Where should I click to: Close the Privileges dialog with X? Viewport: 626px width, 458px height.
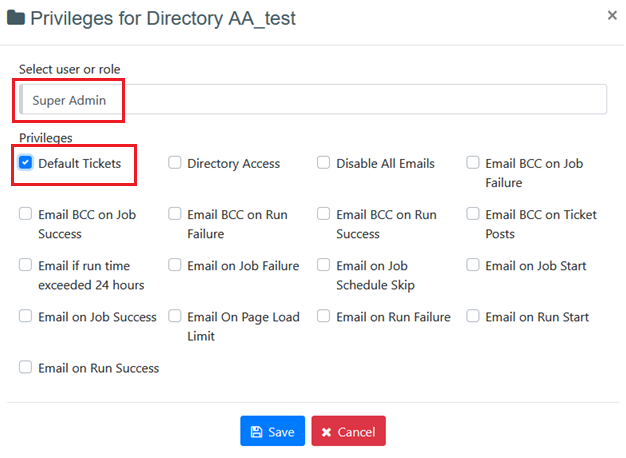612,15
